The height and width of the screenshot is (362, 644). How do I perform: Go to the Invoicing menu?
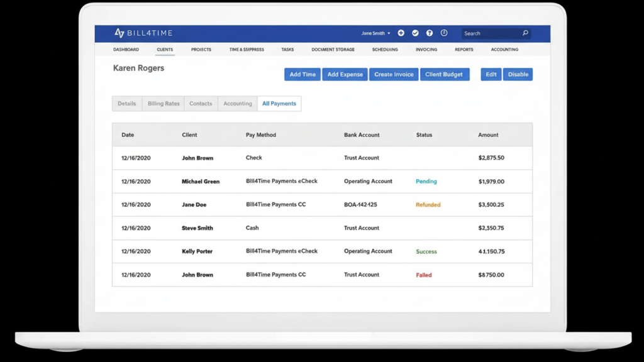tap(426, 50)
